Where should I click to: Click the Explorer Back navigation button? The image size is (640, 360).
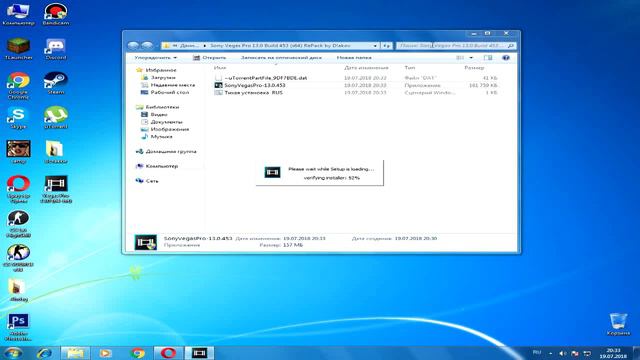coord(133,46)
